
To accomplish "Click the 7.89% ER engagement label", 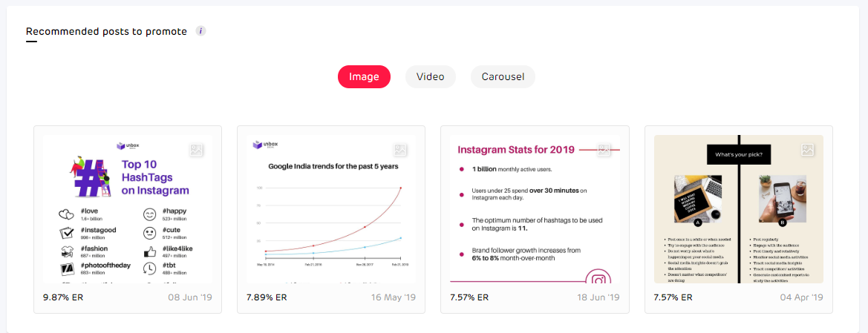I will 266,297.
